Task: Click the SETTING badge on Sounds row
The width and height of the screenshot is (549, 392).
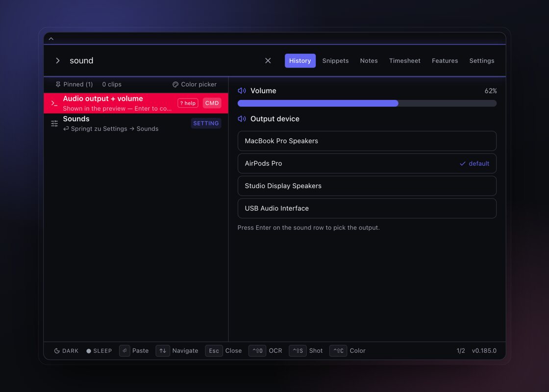Action: (206, 123)
